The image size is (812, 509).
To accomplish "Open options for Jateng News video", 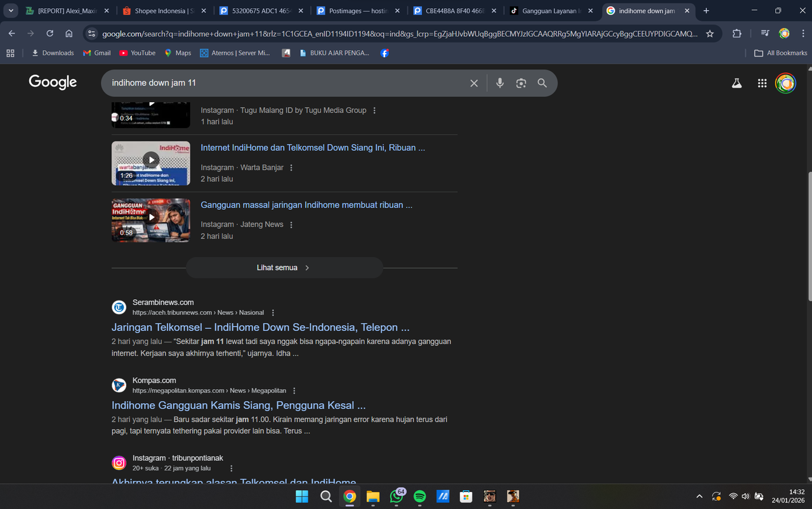I will [x=291, y=225].
